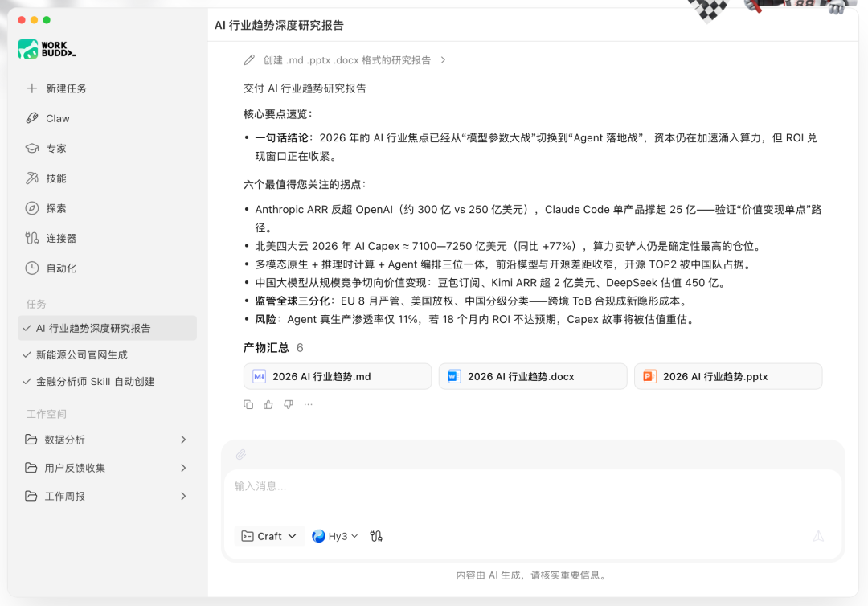Image resolution: width=868 pixels, height=606 pixels.
Task: Open the Hy3 model dropdown
Action: click(x=335, y=536)
